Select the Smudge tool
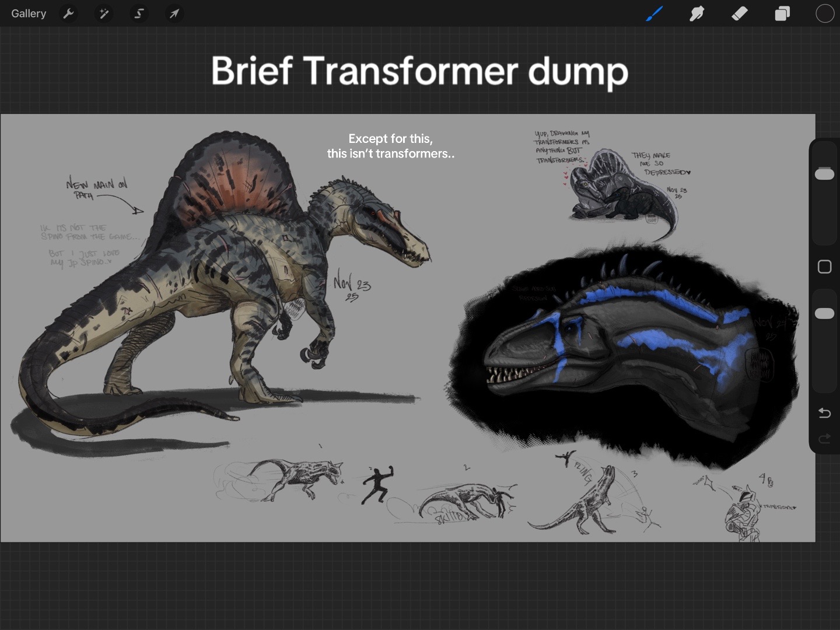This screenshot has width=840, height=630. tap(697, 13)
